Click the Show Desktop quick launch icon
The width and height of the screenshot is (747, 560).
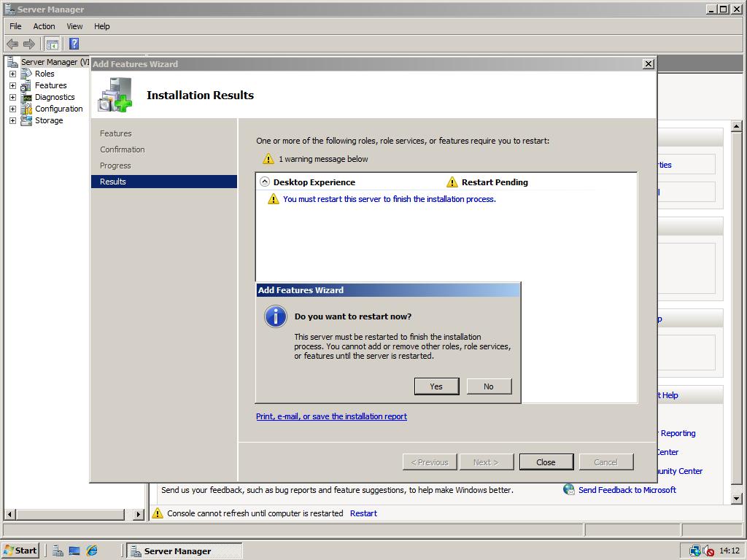(x=74, y=551)
